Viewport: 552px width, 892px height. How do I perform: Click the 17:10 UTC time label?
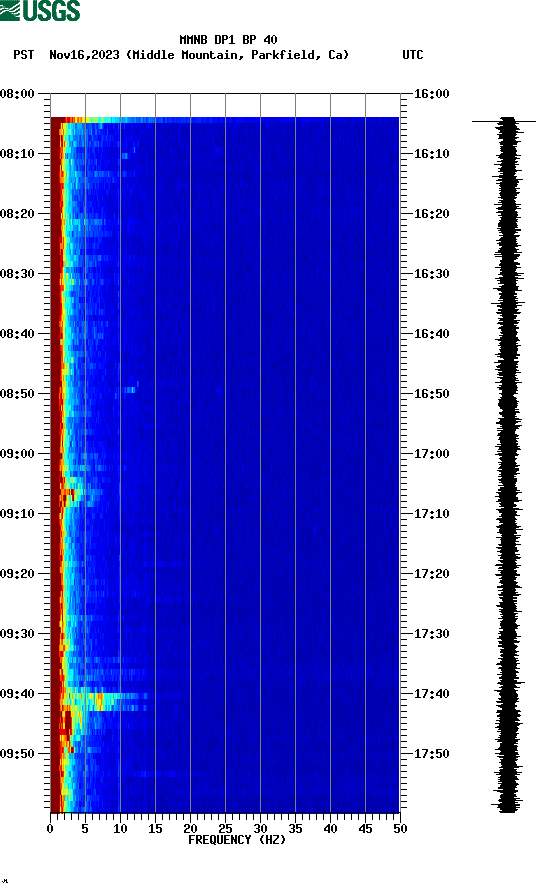coord(431,514)
